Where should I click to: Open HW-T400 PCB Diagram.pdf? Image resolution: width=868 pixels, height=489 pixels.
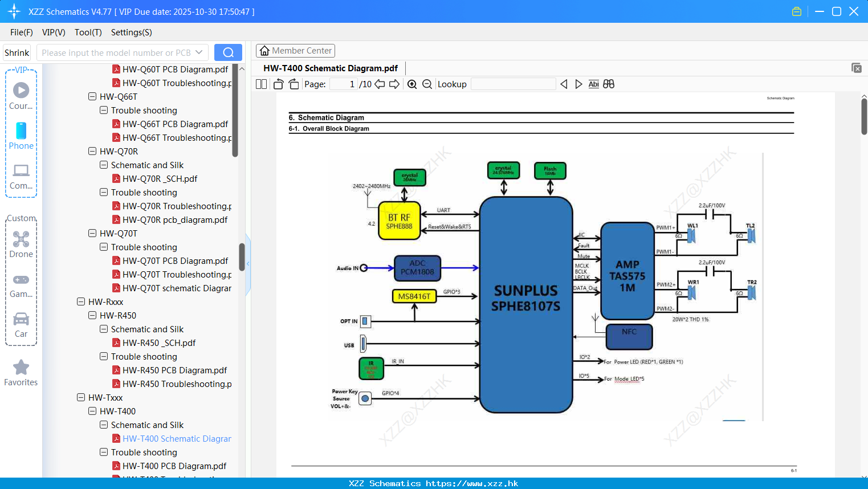(174, 466)
